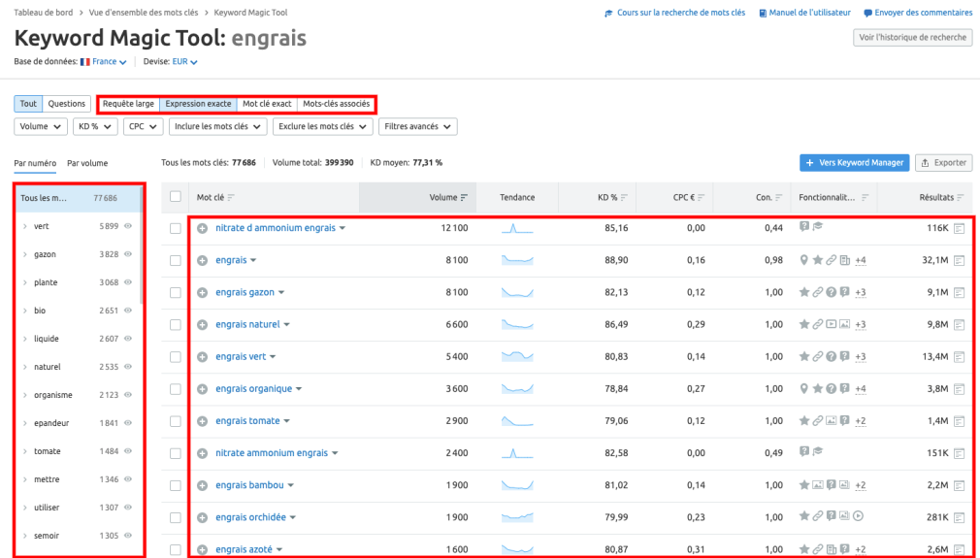Toggle eye icon for 'gazon' group
Viewport: 980px width, 558px height.
(128, 254)
